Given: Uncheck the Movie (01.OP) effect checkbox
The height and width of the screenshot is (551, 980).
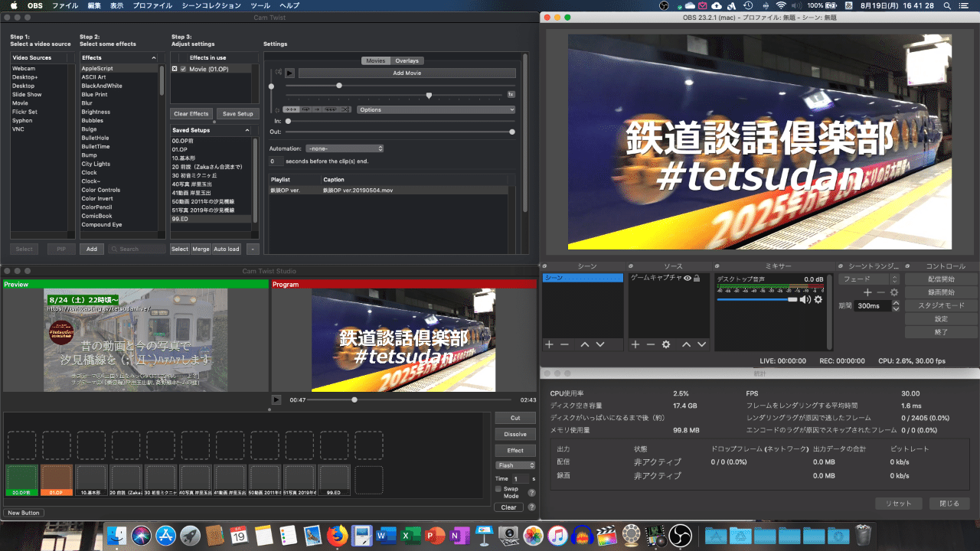Looking at the screenshot, I should tap(183, 69).
